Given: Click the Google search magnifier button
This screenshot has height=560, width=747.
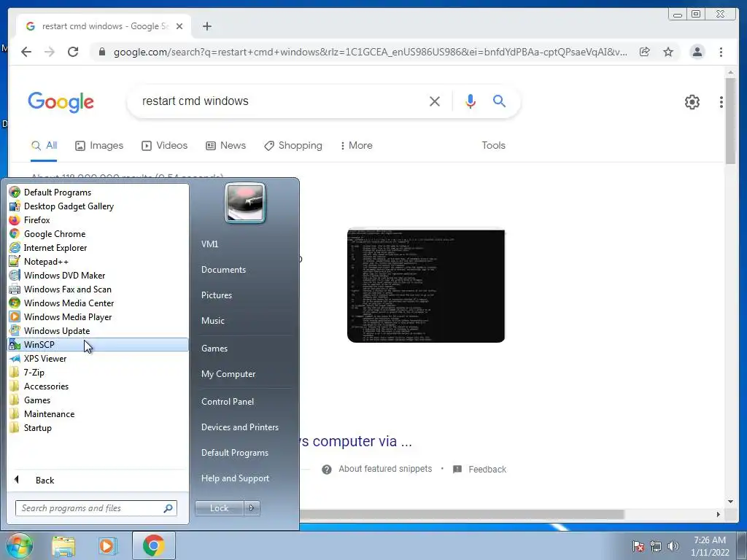Looking at the screenshot, I should pos(499,101).
